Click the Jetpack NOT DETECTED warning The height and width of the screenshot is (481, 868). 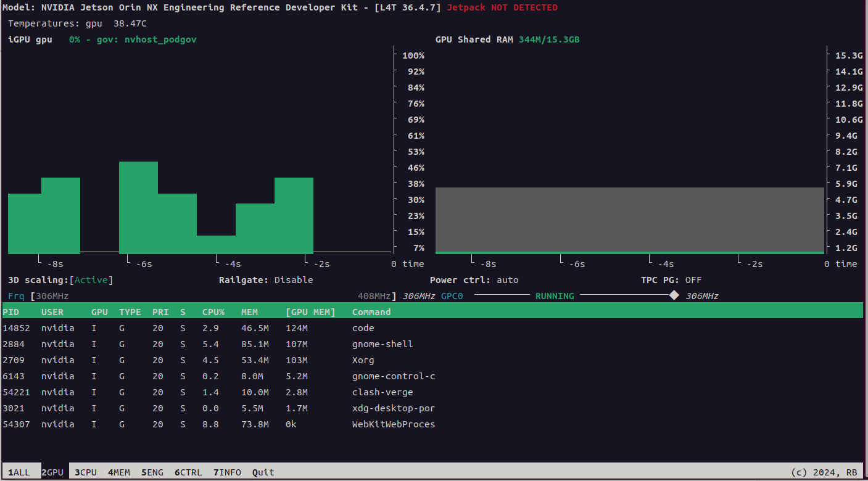502,8
